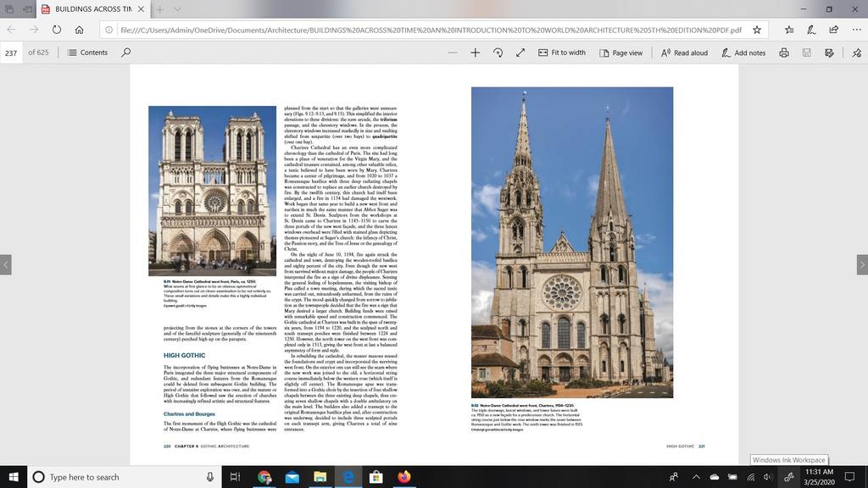868x488 pixels.
Task: Click the file path address bar
Action: (431, 30)
